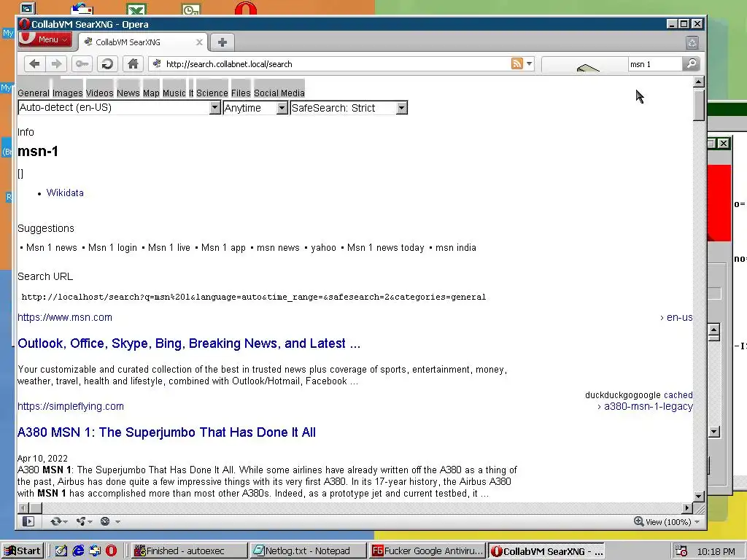Open the SafeSearch: Strict dropdown
Screen dimensions: 747x560
[x=349, y=108]
